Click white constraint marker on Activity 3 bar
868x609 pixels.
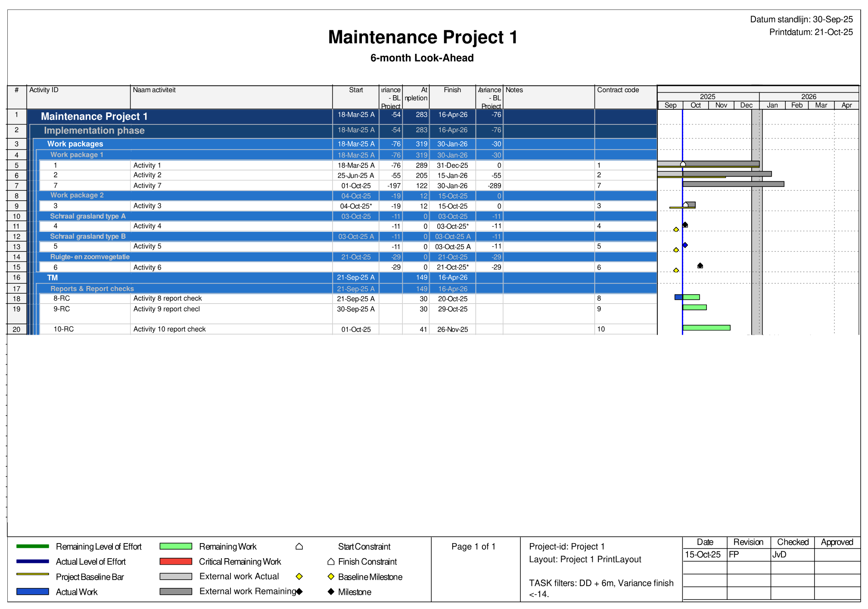[685, 205]
